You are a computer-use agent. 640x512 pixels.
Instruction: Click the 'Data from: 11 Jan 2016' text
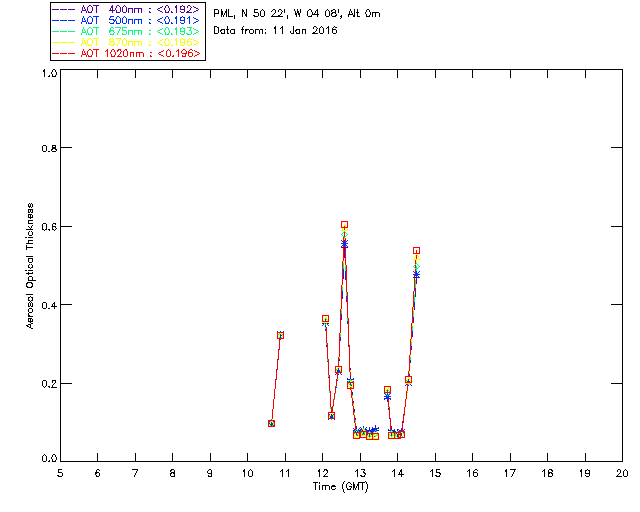coord(276,30)
